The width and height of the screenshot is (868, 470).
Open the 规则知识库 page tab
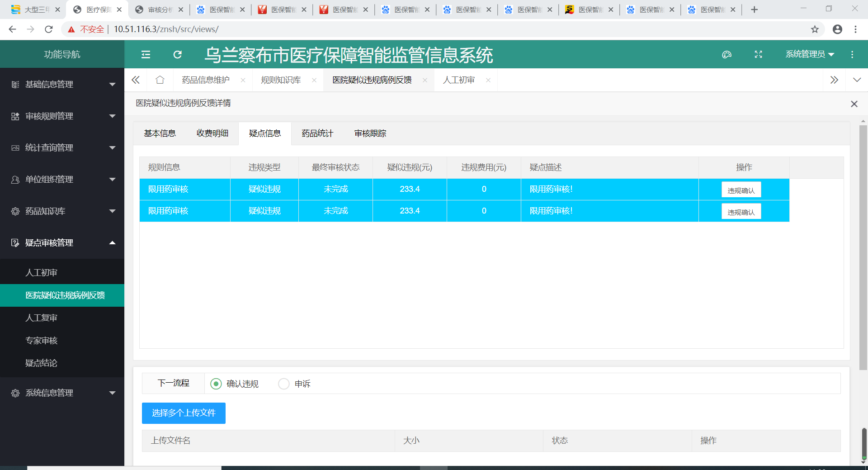pos(281,80)
